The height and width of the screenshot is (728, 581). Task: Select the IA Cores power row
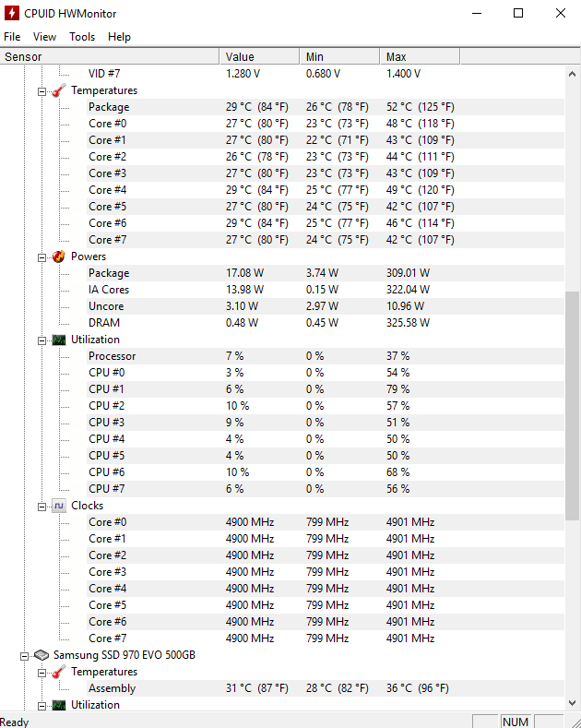click(x=282, y=290)
